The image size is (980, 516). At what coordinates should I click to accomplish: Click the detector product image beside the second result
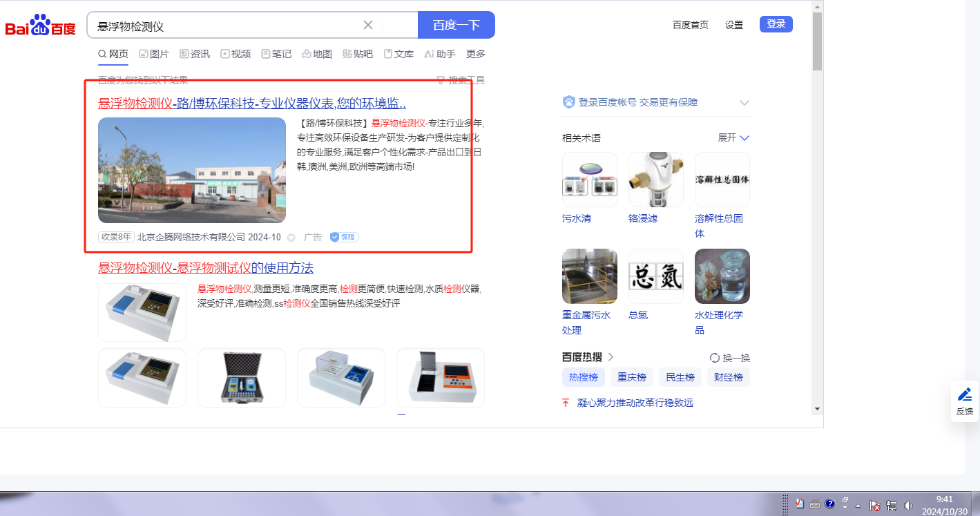[x=142, y=312]
